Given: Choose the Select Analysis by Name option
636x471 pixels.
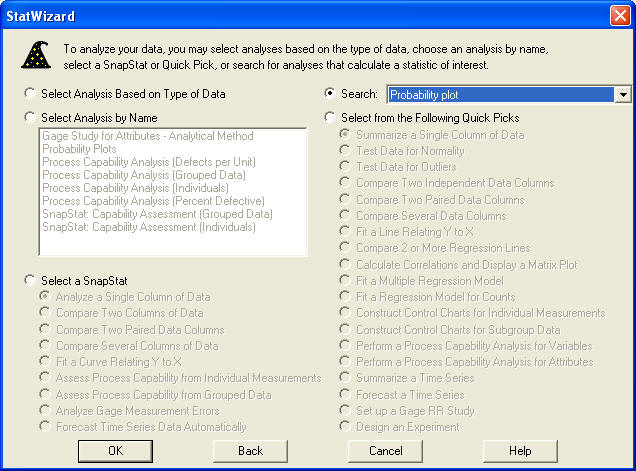Looking at the screenshot, I should (30, 118).
